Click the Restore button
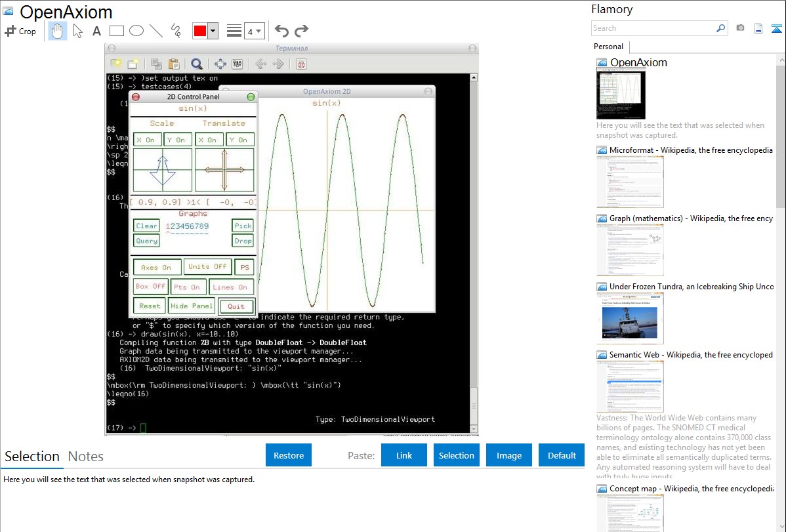Image resolution: width=786 pixels, height=532 pixels. [x=289, y=455]
